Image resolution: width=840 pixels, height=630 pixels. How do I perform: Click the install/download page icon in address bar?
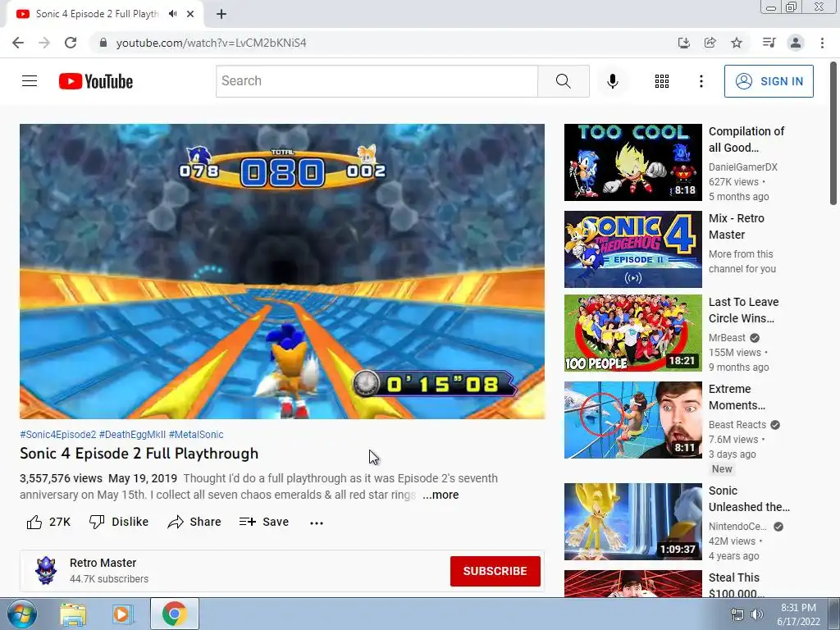tap(683, 43)
